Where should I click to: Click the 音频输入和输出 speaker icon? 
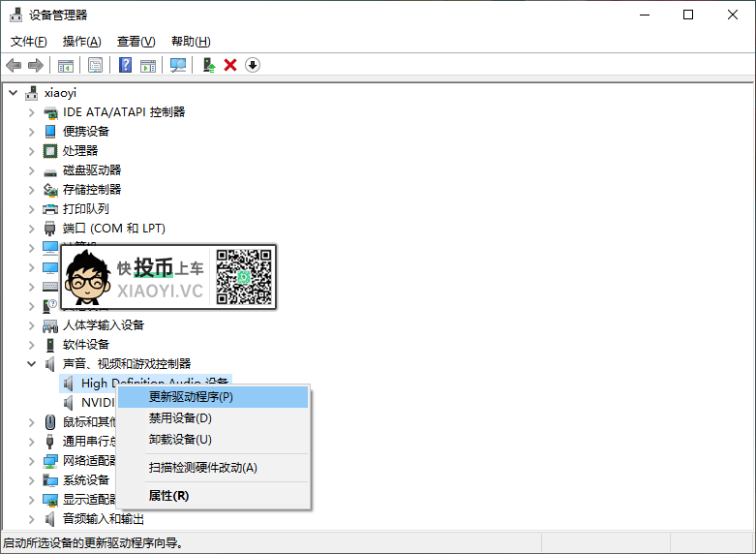pyautogui.click(x=50, y=519)
